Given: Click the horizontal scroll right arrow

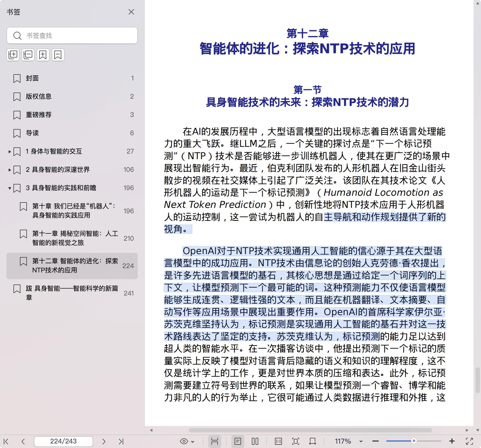Looking at the screenshot, I should coord(467,430).
